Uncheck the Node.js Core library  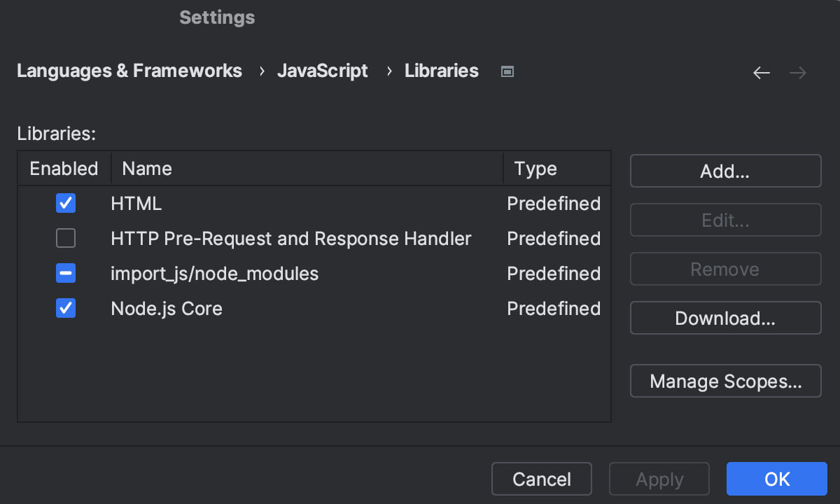65,308
